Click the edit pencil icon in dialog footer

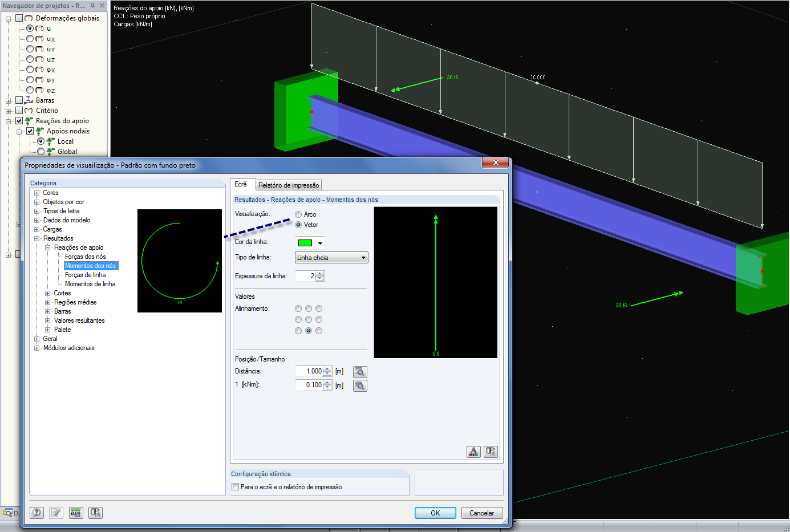(56, 513)
